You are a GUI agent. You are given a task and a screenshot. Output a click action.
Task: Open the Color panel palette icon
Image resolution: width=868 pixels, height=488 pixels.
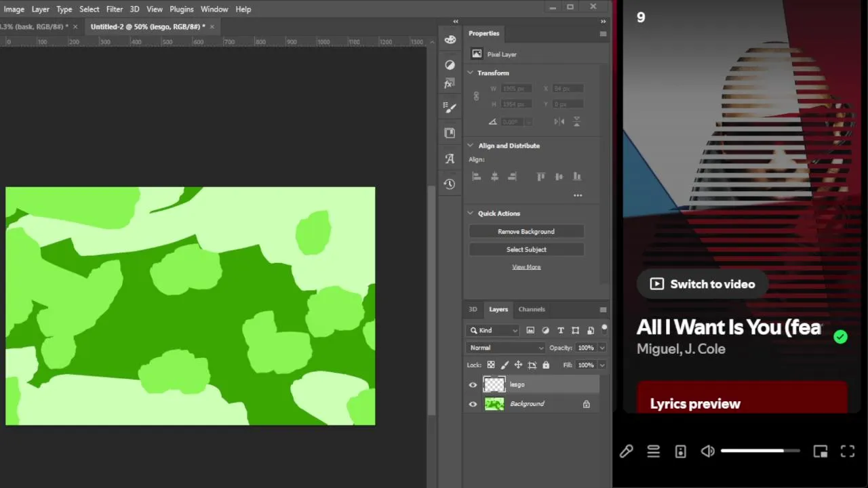pyautogui.click(x=450, y=40)
